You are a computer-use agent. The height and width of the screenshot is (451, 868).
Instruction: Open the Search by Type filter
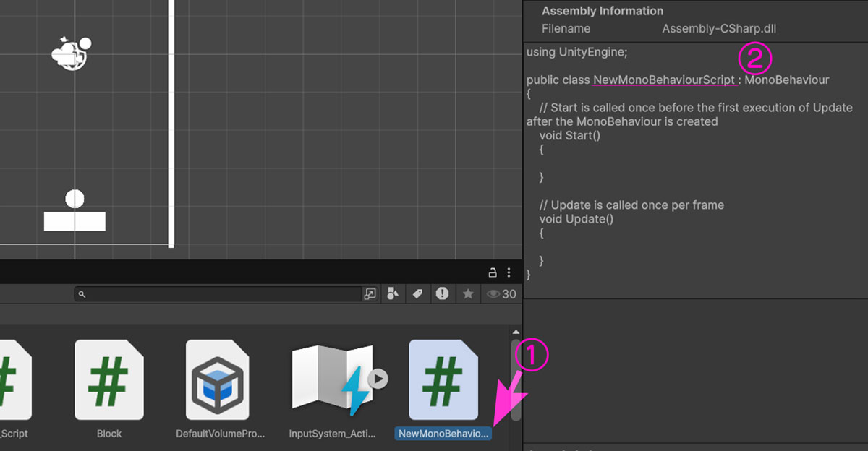pos(393,293)
